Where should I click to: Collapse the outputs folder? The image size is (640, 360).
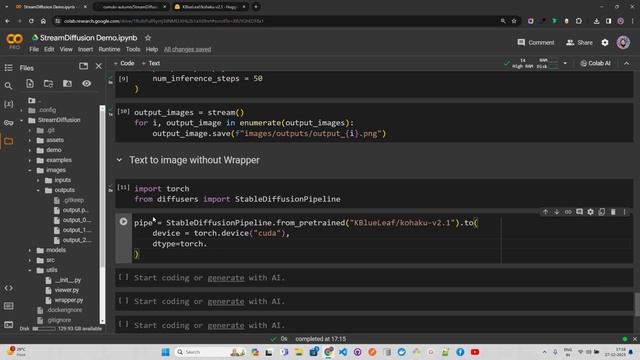pos(38,190)
